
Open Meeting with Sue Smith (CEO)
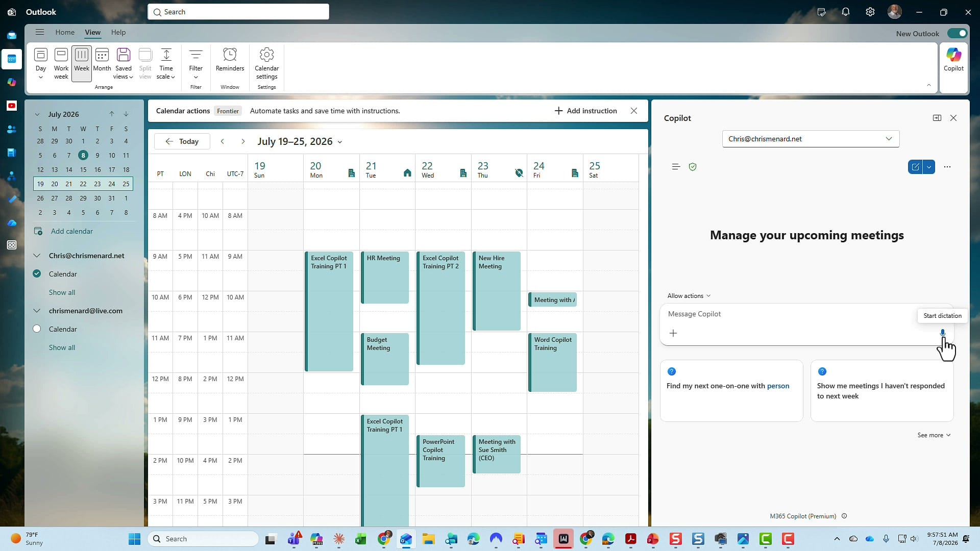(497, 454)
